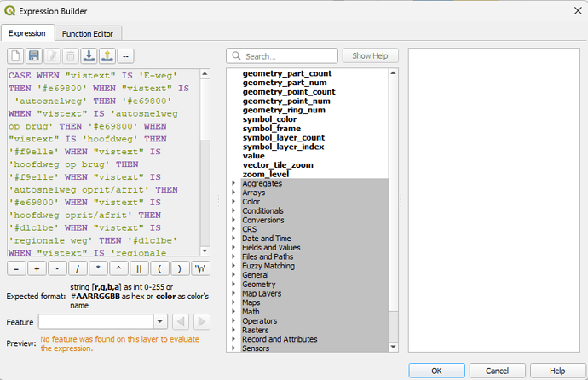Click the trash delete expression icon
Image resolution: width=588 pixels, height=380 pixels.
coord(71,56)
